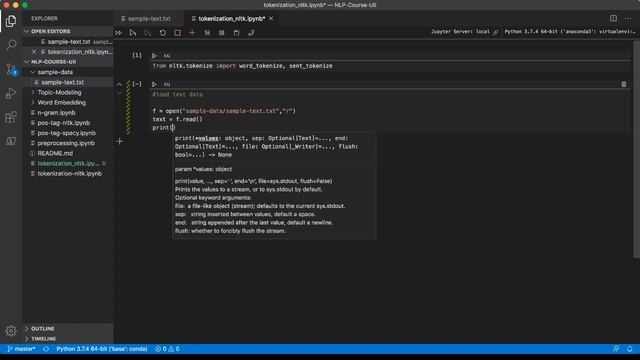Split the editor to the right

click(x=613, y=18)
